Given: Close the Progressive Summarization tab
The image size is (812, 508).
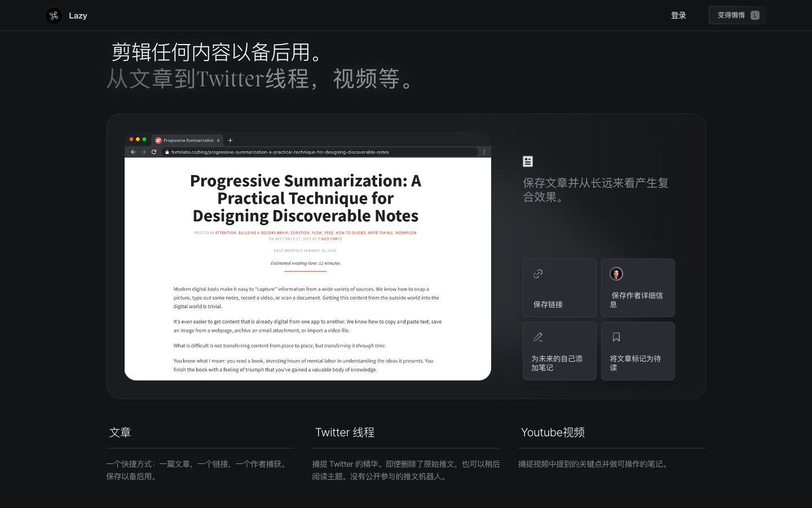Looking at the screenshot, I should [218, 141].
